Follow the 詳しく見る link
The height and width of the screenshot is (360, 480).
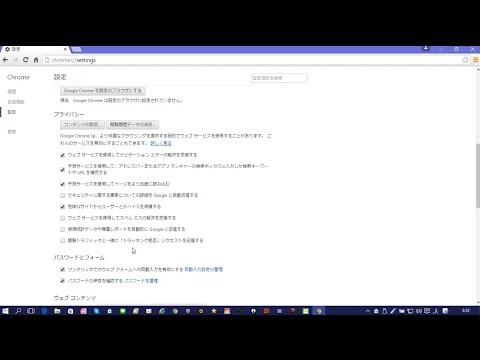161,143
